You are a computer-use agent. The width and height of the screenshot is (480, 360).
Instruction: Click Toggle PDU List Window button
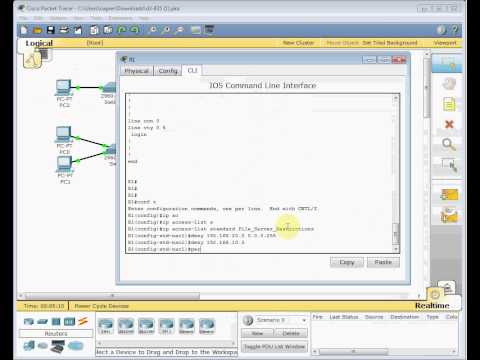(275, 347)
